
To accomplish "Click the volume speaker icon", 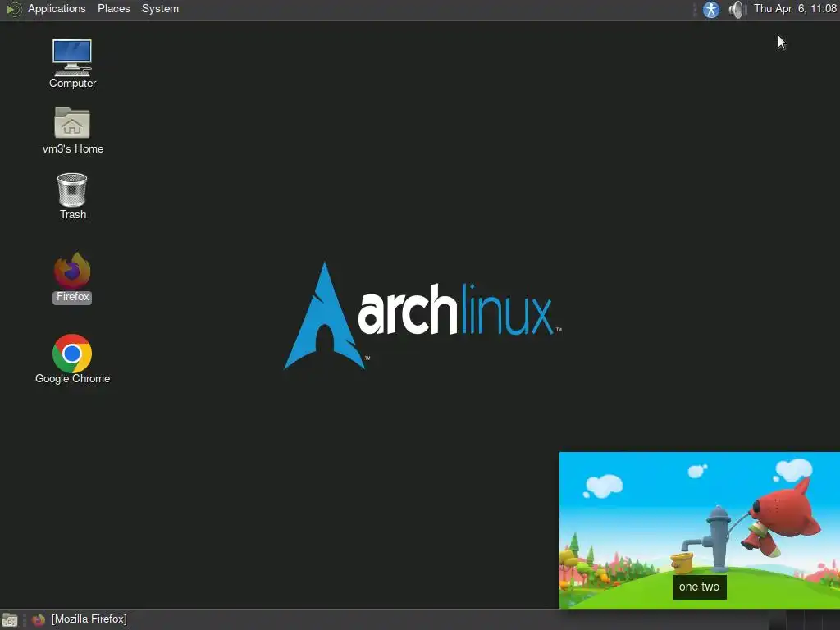I will (737, 9).
